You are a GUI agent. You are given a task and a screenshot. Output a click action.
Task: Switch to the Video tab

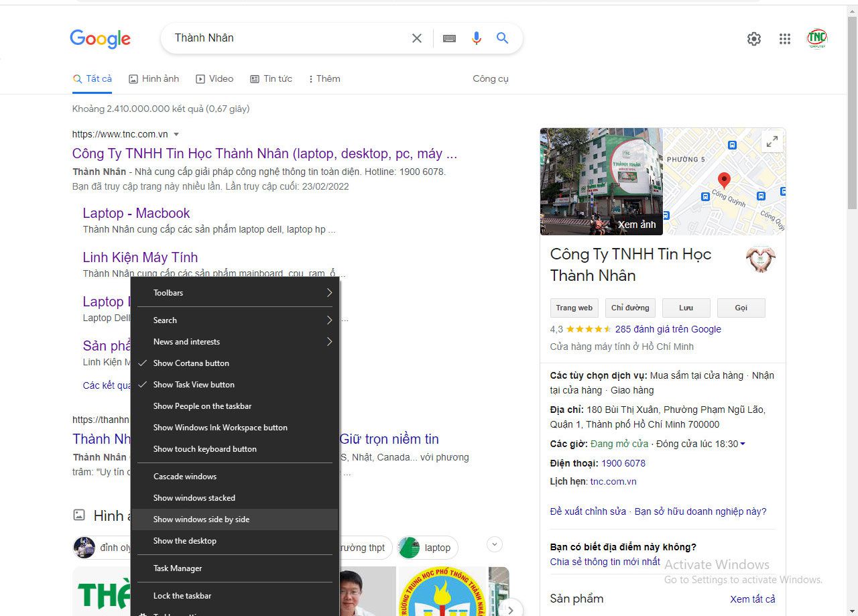click(x=214, y=78)
